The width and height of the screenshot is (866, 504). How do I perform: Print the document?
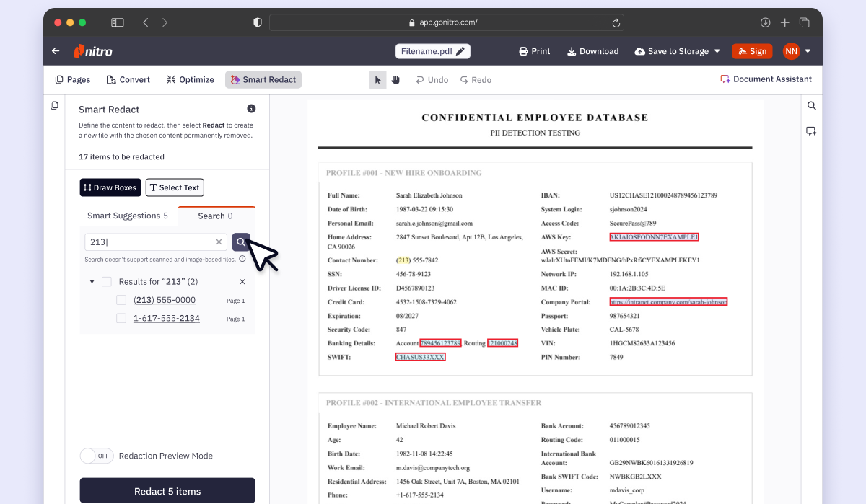pos(535,51)
